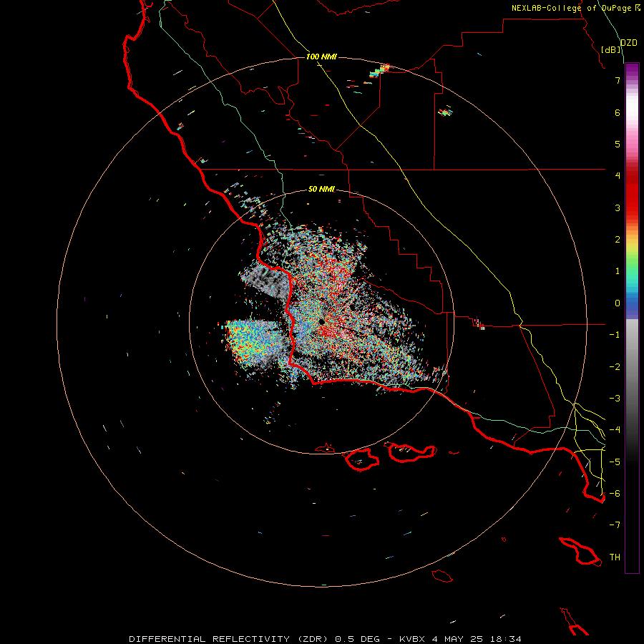Click the KVBX station identifier in the caption

coord(413,639)
